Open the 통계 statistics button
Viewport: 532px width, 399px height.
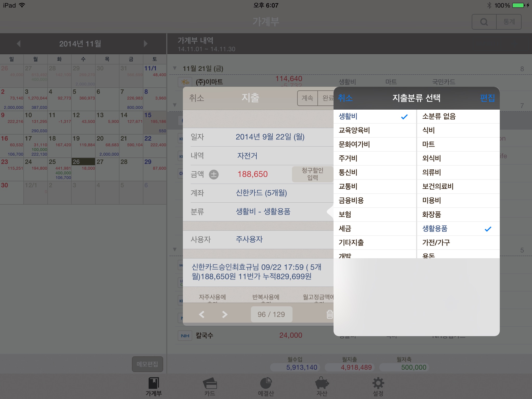click(509, 22)
